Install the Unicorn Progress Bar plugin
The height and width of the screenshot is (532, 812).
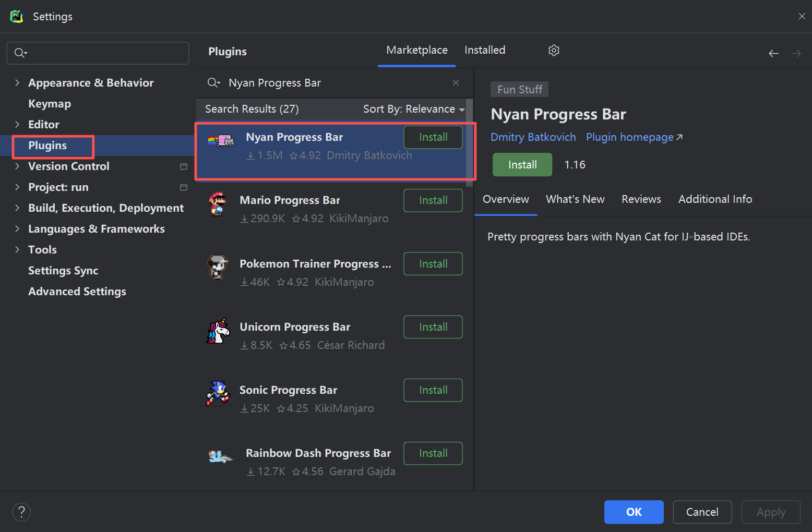[433, 327]
